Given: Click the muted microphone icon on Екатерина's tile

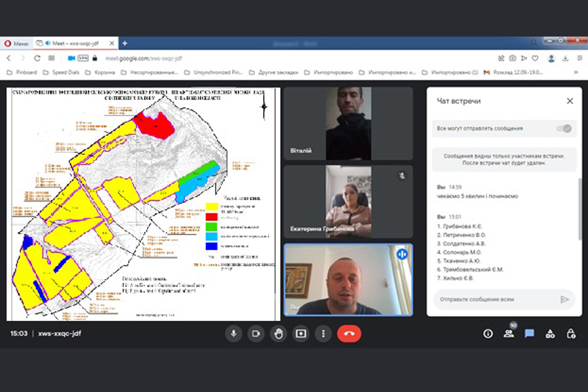Looking at the screenshot, I should 402,176.
